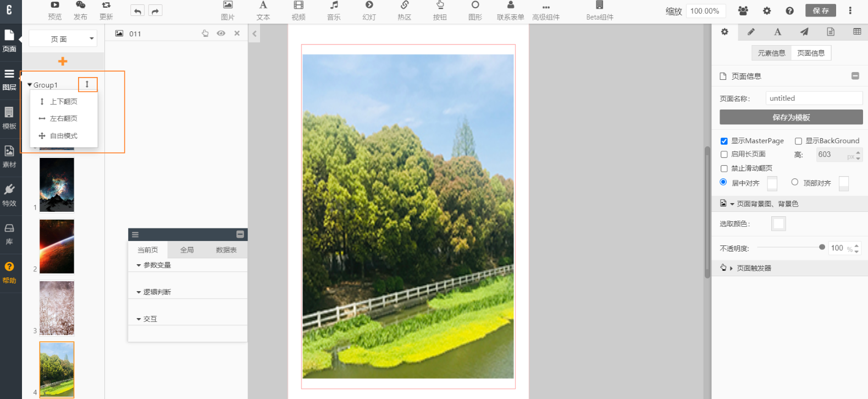
Task: Toggle eye visibility for layer 011
Action: pyautogui.click(x=221, y=34)
